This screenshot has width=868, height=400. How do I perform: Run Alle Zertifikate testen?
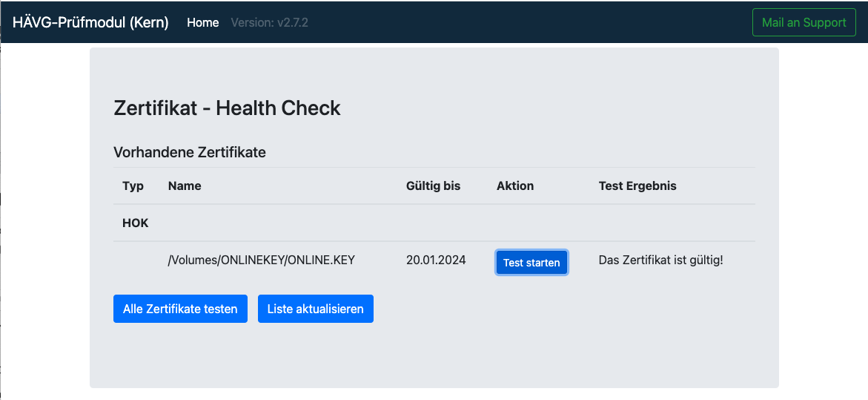click(x=180, y=309)
